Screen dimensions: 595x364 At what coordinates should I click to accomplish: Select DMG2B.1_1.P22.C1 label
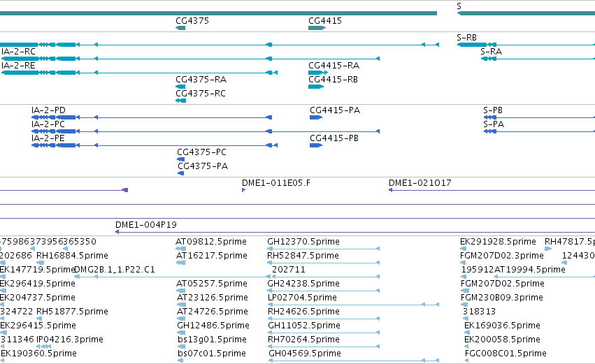pyautogui.click(x=115, y=270)
